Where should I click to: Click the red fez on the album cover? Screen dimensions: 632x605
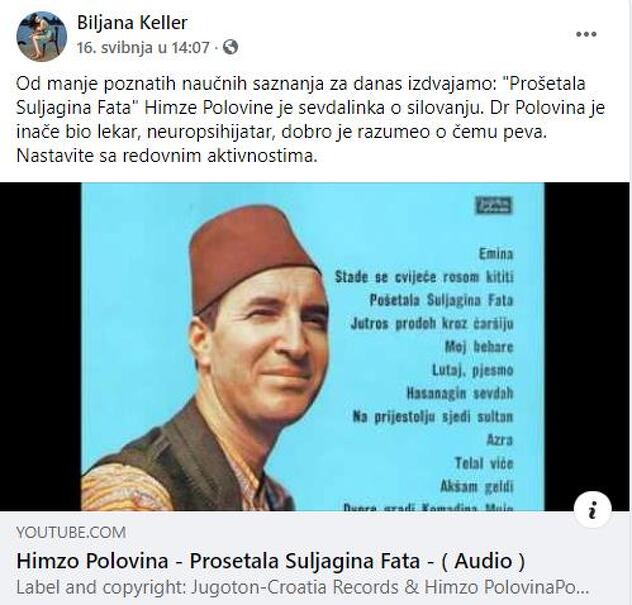tap(252, 258)
